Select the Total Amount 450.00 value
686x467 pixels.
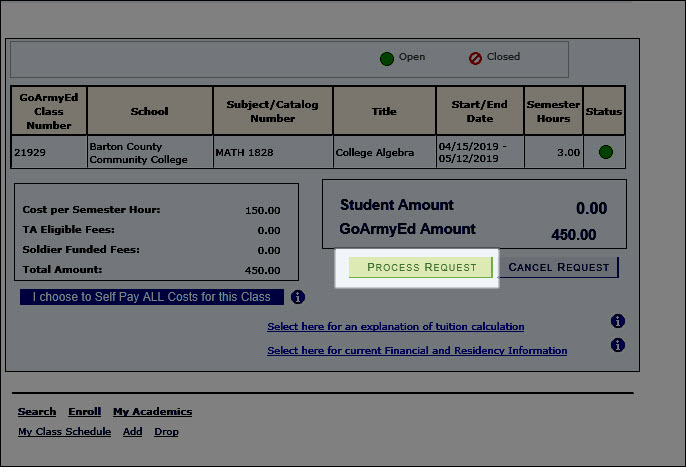coord(262,270)
